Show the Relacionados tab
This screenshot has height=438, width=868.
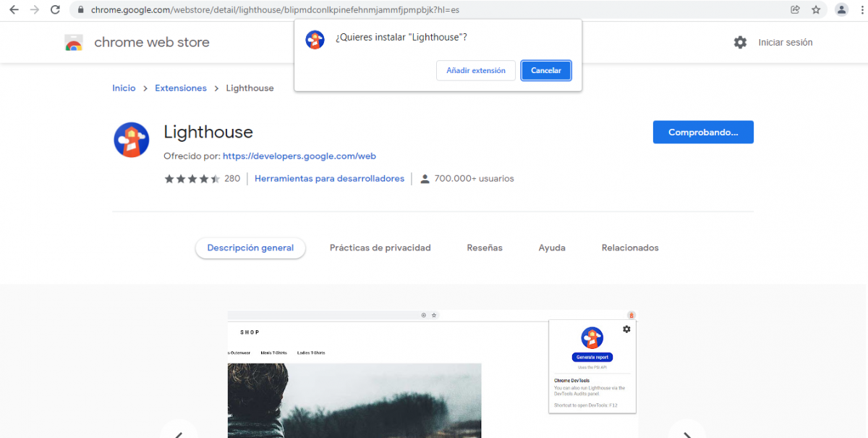(x=629, y=248)
